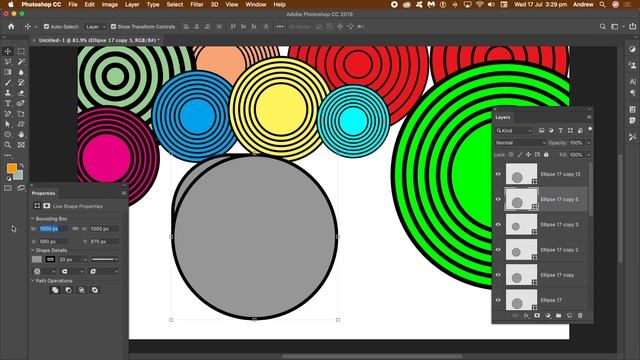The width and height of the screenshot is (640, 360).
Task: Hide the Ellipse 17 copy 5 layer
Action: click(498, 199)
